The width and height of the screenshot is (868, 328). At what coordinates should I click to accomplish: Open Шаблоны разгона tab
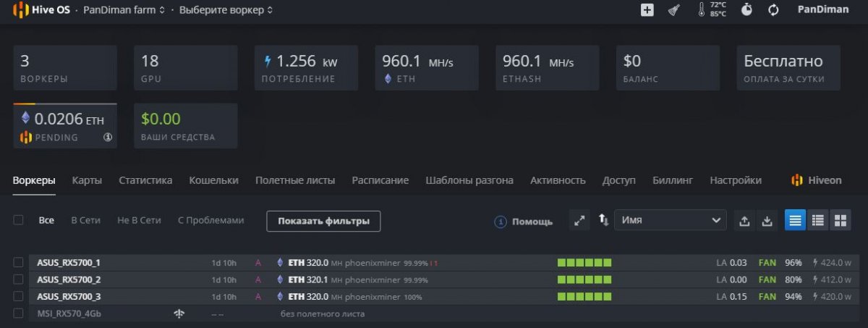point(469,180)
